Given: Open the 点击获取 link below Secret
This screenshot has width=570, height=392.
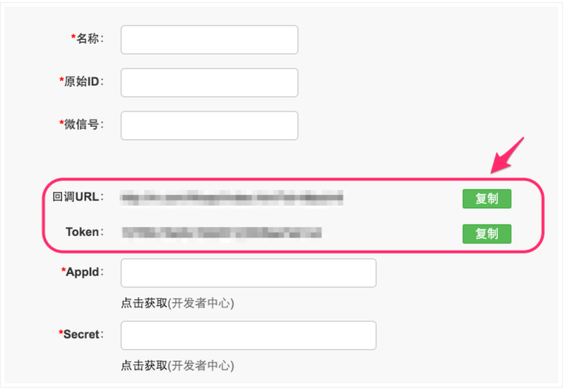Looking at the screenshot, I should (x=144, y=366).
